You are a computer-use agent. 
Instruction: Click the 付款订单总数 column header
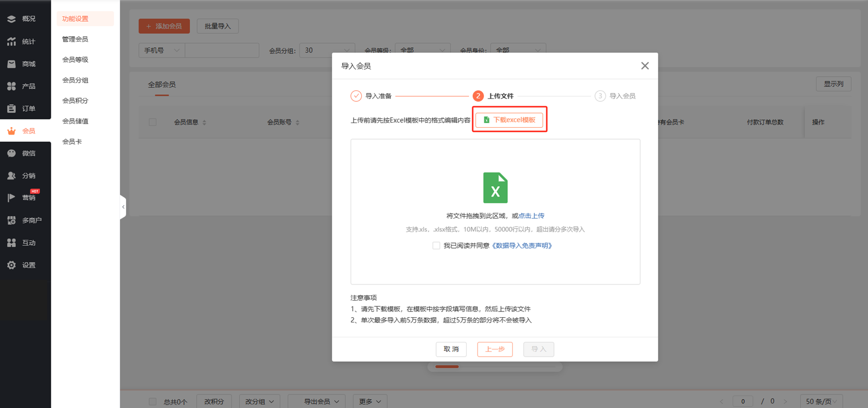[x=765, y=123]
